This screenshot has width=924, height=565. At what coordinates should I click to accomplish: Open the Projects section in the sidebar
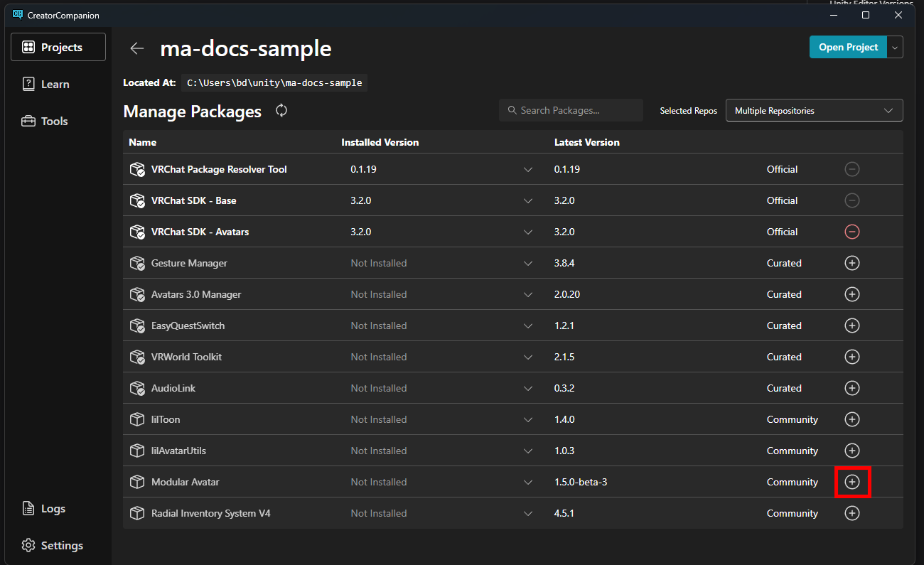pyautogui.click(x=58, y=47)
